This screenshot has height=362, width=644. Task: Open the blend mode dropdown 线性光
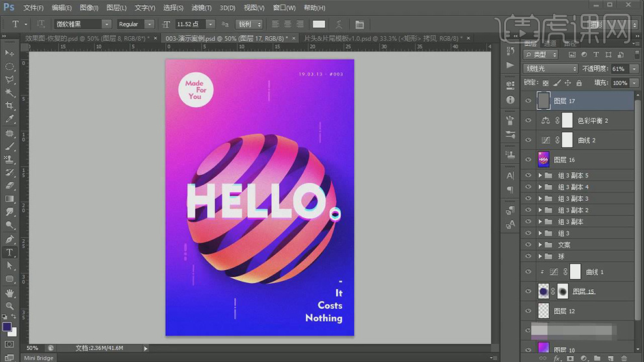point(550,68)
